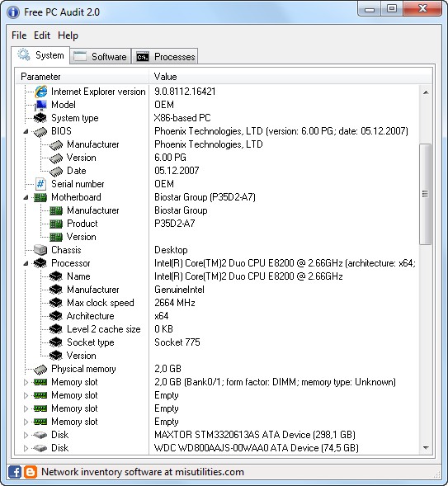
Task: Click the Chassis computer case icon
Action: [40, 250]
